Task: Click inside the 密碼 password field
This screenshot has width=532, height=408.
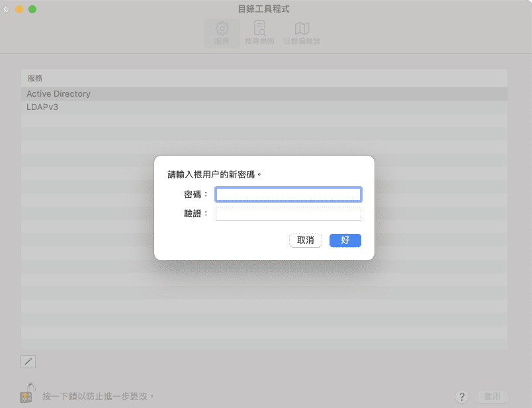Action: click(x=288, y=194)
